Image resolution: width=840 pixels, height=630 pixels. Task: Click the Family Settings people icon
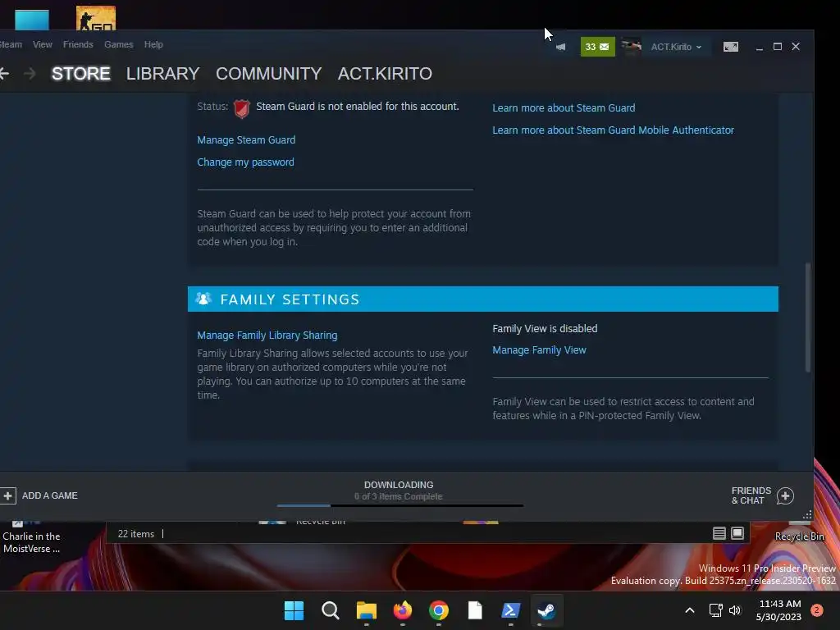coord(203,299)
